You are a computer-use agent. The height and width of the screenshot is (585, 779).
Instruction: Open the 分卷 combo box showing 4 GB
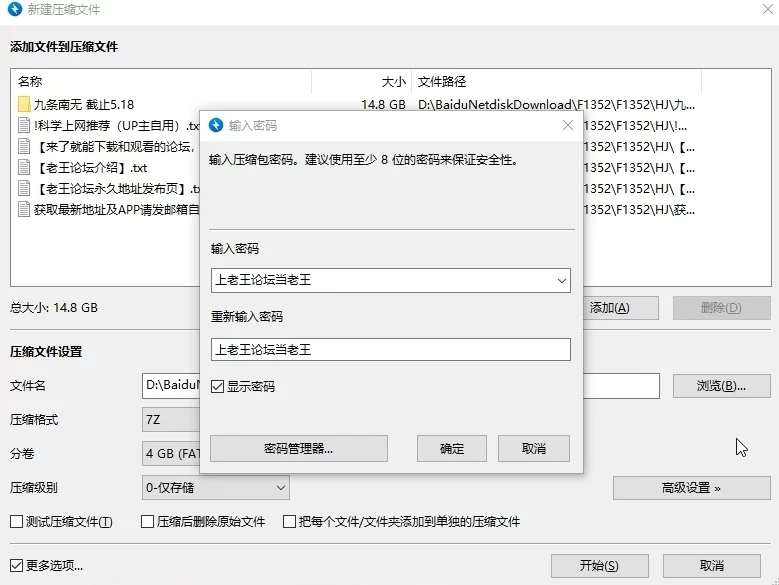point(171,453)
